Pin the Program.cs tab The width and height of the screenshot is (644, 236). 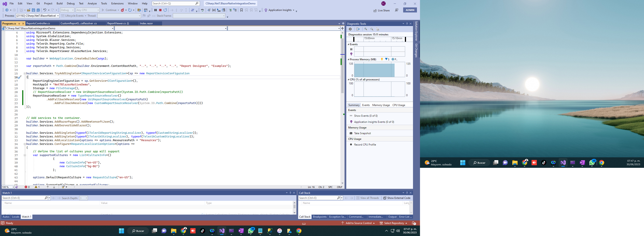19,23
